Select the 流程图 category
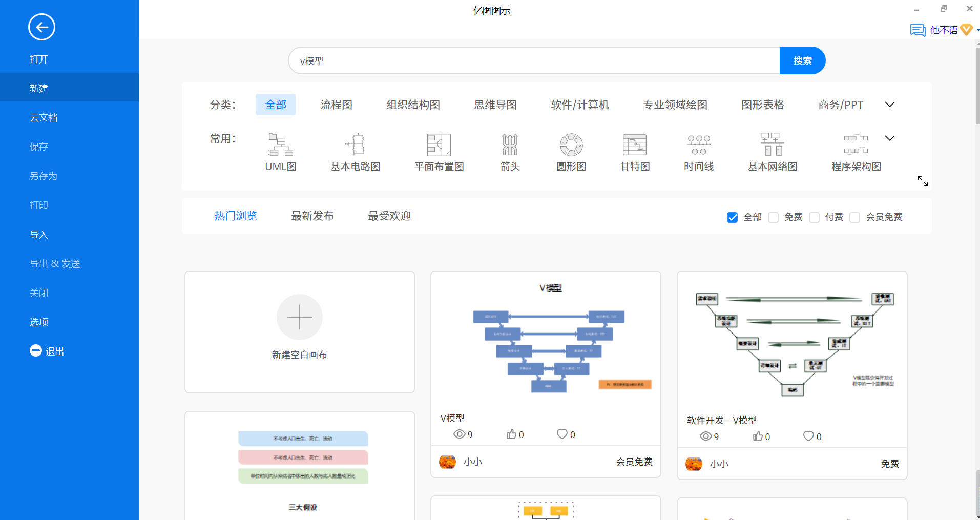 (337, 105)
